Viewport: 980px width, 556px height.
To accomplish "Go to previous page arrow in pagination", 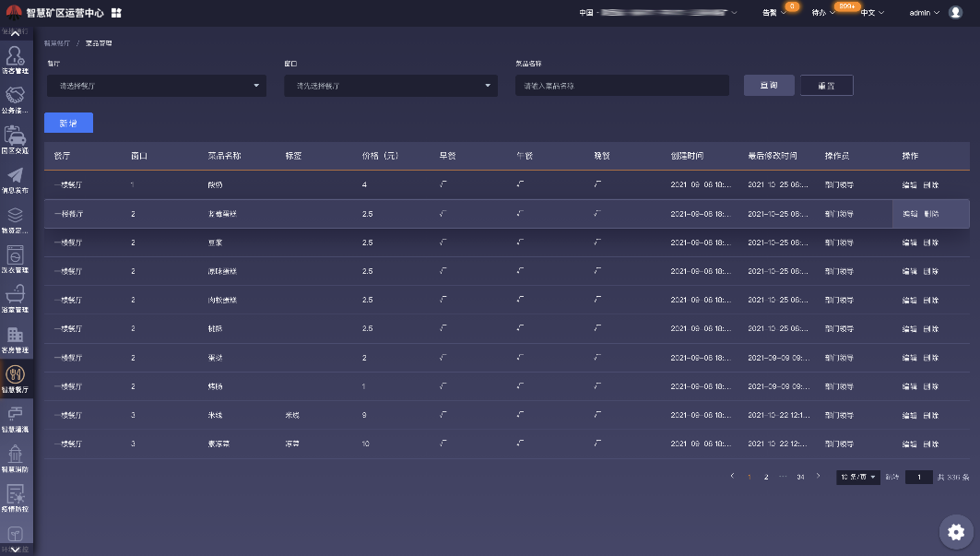I will (x=732, y=476).
